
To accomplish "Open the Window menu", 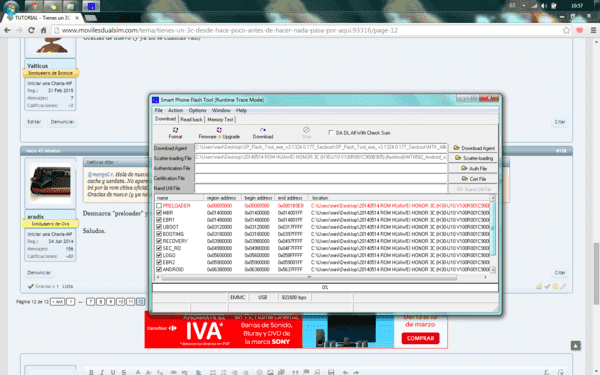I will click(221, 110).
